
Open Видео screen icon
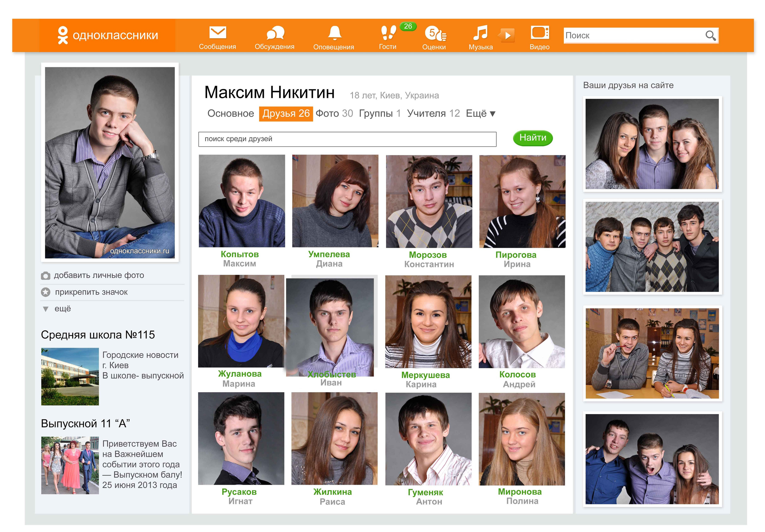coord(539,33)
